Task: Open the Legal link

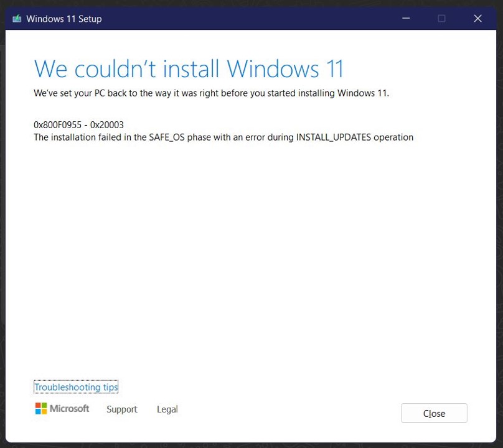Action: [x=167, y=409]
